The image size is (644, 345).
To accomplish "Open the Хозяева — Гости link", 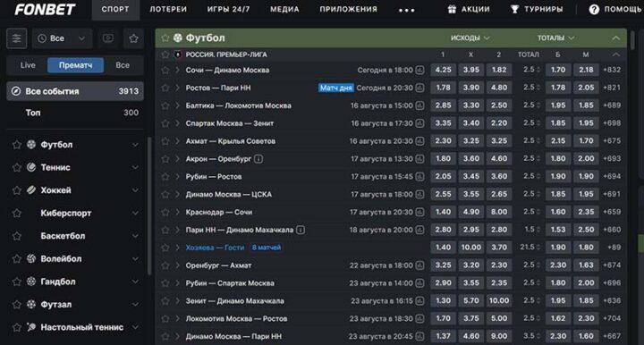I will pos(215,248).
